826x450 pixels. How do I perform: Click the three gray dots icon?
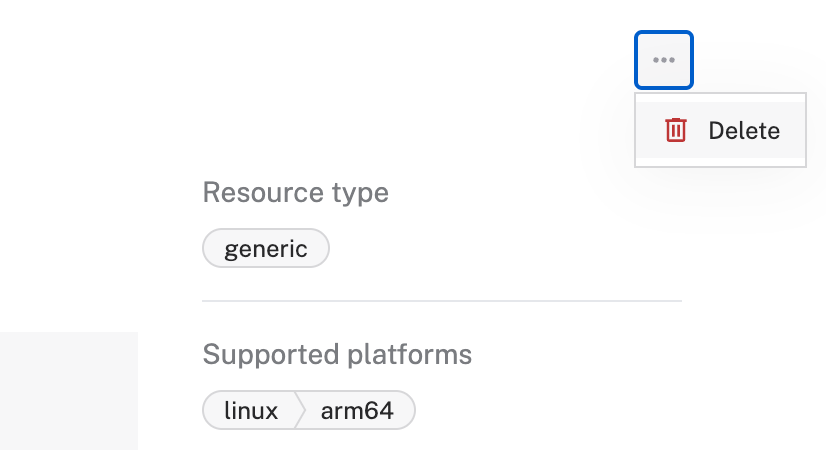[664, 60]
